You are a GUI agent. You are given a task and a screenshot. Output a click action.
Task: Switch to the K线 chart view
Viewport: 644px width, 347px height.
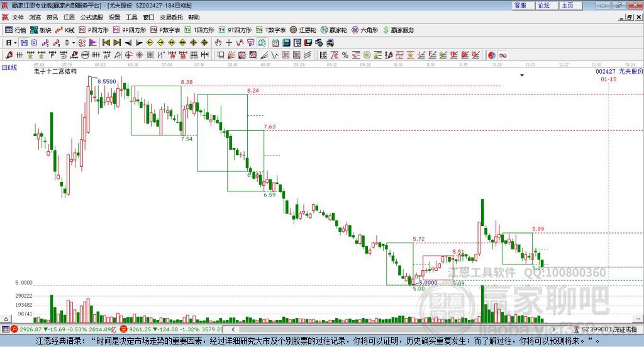[65, 30]
